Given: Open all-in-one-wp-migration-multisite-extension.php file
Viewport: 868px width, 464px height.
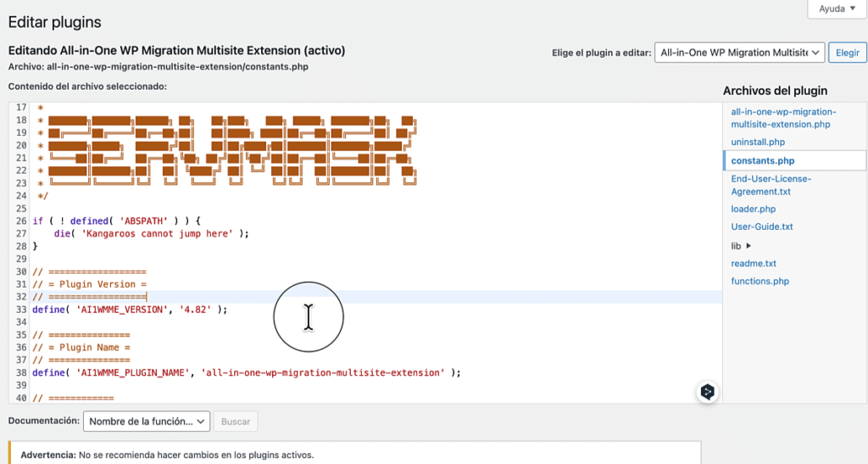Looking at the screenshot, I should click(783, 118).
